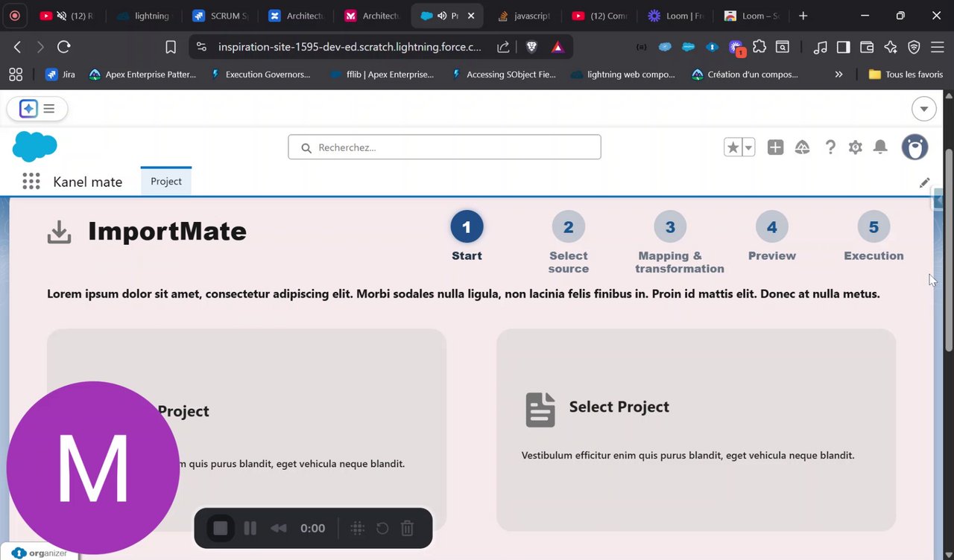
Task: Switch to the Loom – Sc browser tab
Action: [752, 16]
